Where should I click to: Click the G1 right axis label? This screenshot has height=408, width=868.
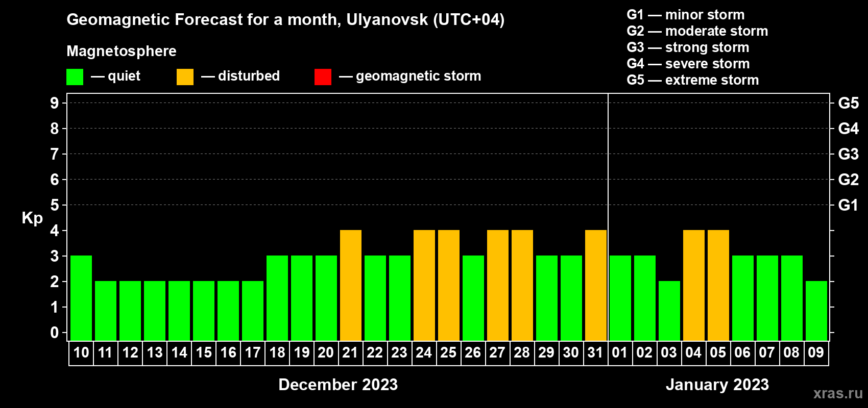[849, 205]
